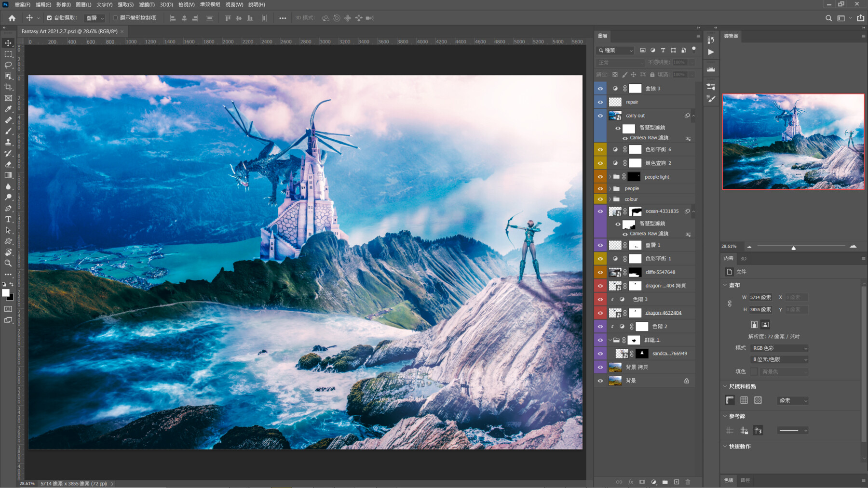Toggle visibility of the people group
The image size is (868, 488).
pos(600,188)
